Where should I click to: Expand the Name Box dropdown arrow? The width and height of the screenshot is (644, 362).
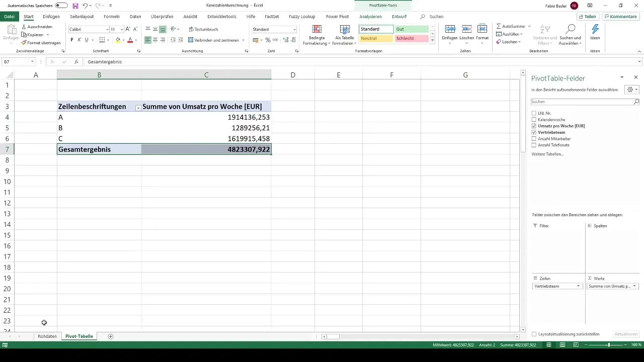32,61
